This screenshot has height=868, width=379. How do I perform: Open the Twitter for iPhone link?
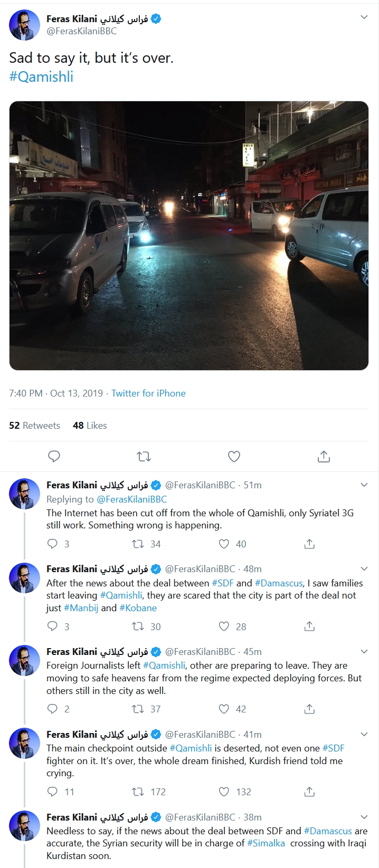pos(148,393)
